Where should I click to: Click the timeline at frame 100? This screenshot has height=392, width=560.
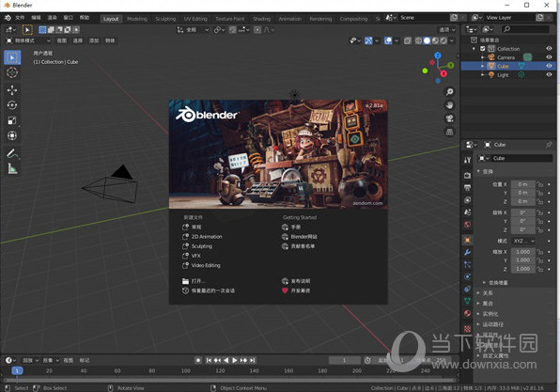tap(186, 371)
